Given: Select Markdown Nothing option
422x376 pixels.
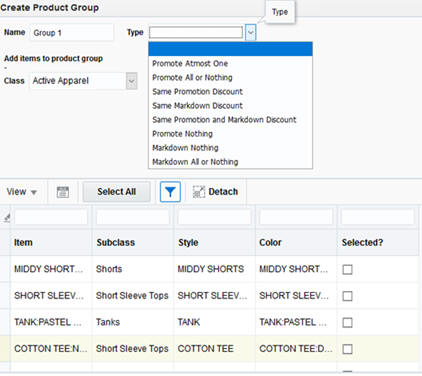Looking at the screenshot, I should 230,148.
